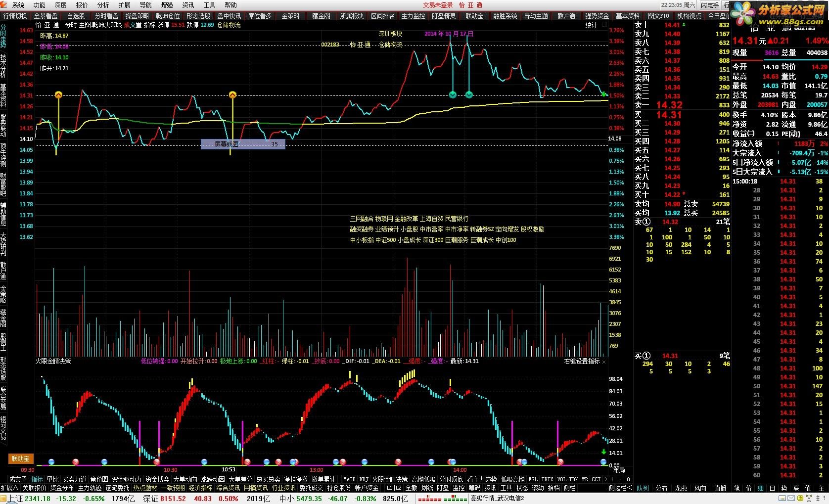The height and width of the screenshot is (504, 829).
Task: Click the second teal down-arrow marker on chart
Action: coord(469,94)
